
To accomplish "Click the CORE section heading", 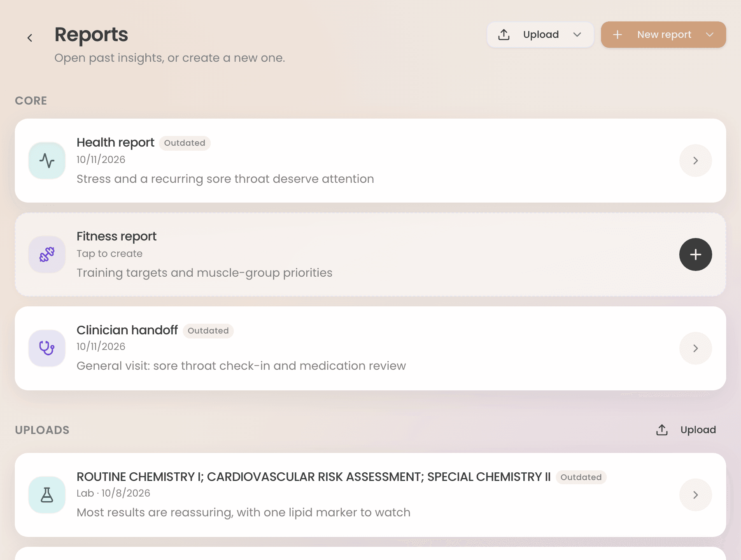I will coord(31,101).
